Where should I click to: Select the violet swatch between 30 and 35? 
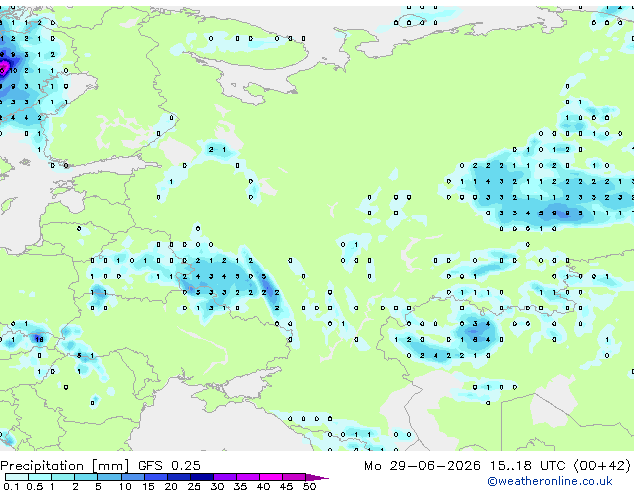tap(224, 477)
